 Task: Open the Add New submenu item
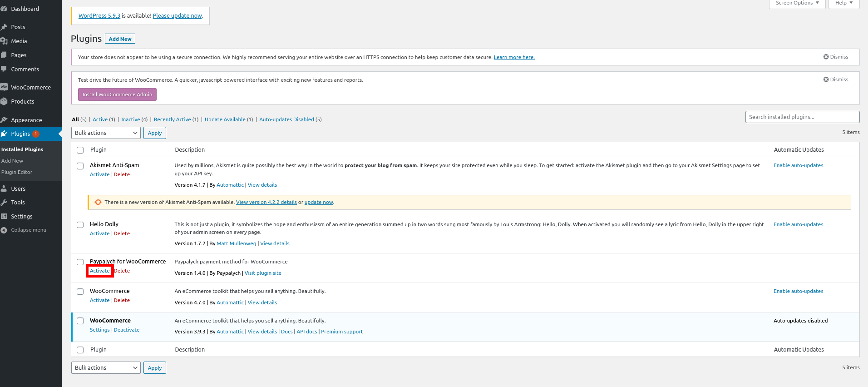tap(12, 161)
